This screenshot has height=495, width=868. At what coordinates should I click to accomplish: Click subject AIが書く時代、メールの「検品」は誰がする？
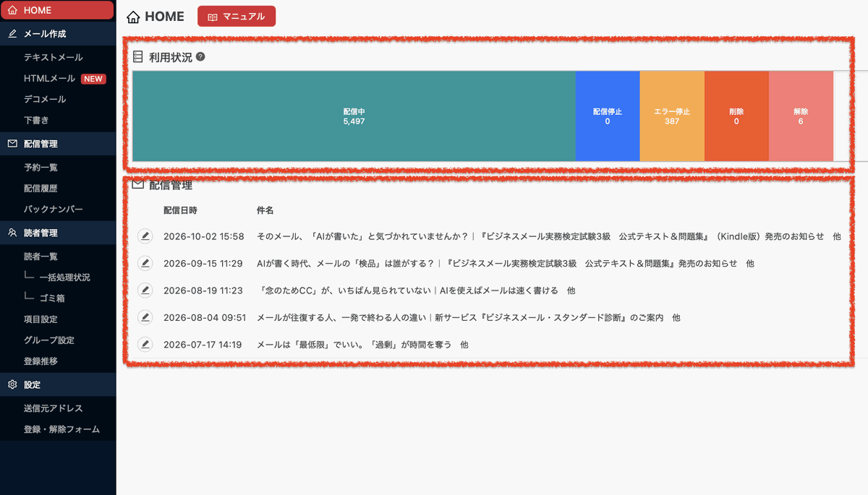click(x=346, y=264)
